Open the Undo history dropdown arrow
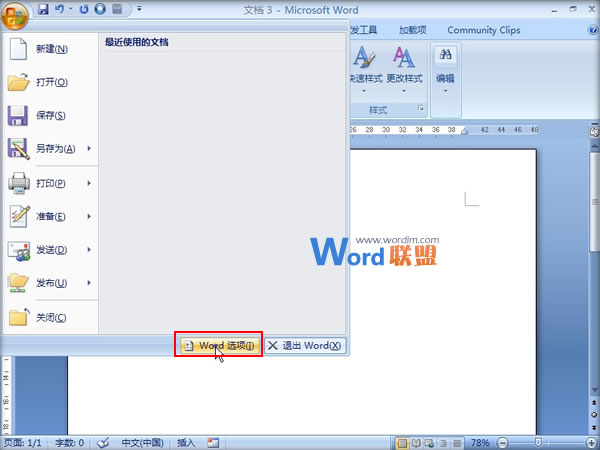Screen dimensions: 600x450 pyautogui.click(x=70, y=9)
